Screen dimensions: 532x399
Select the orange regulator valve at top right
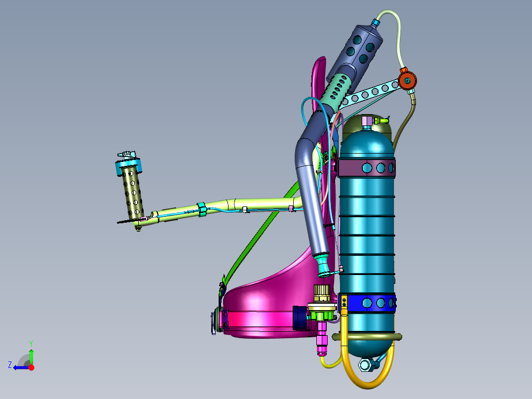coord(407,80)
